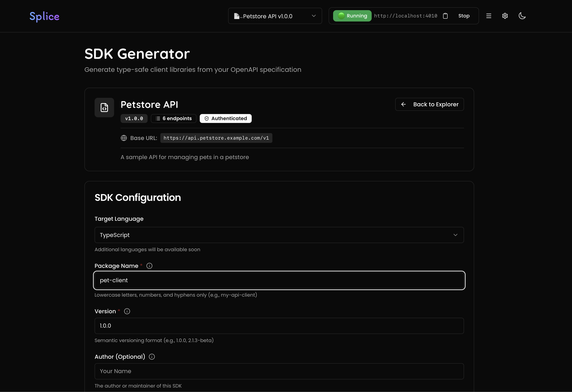Toggle dark mode with moon icon
This screenshot has width=572, height=392.
[x=522, y=16]
